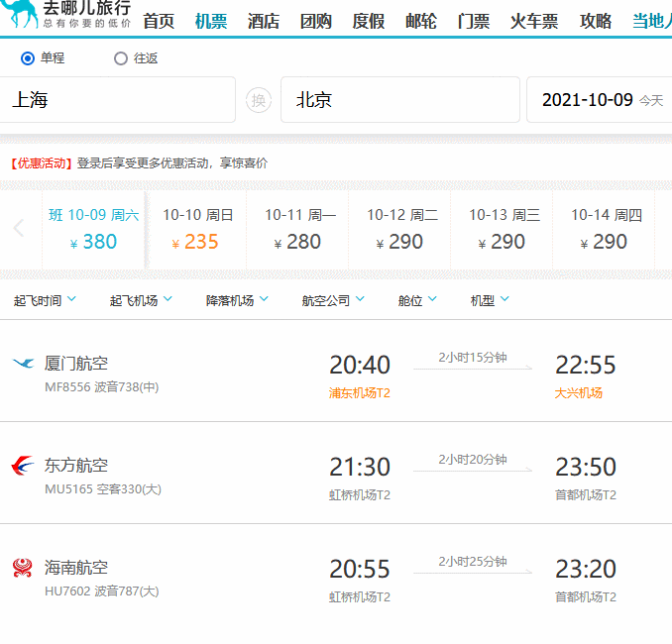This screenshot has width=672, height=644.
Task: Expand the 航空公司 filter dropdown
Action: (333, 300)
